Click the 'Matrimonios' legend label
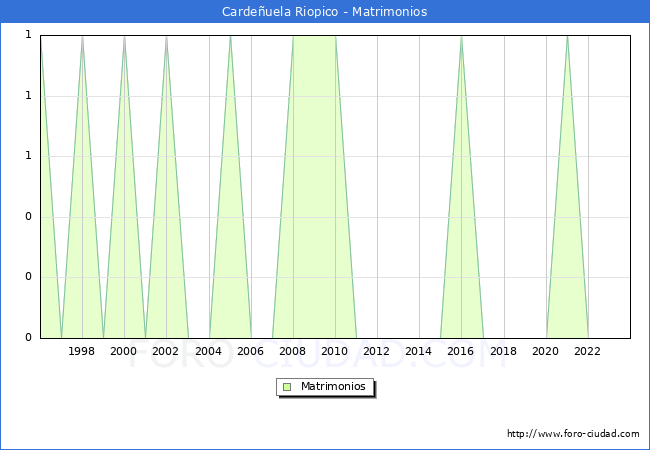The width and height of the screenshot is (650, 450). pyautogui.click(x=333, y=386)
